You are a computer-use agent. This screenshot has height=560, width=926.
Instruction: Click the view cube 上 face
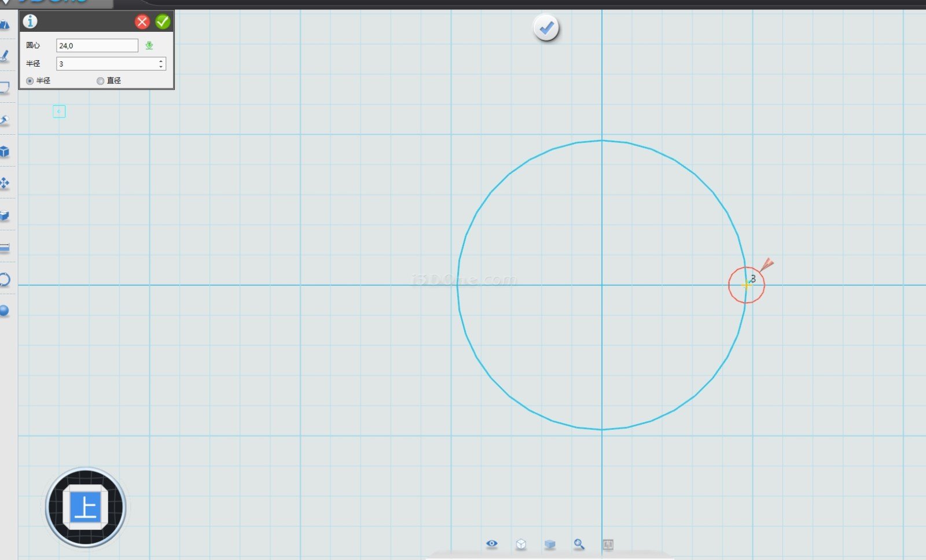click(x=86, y=508)
